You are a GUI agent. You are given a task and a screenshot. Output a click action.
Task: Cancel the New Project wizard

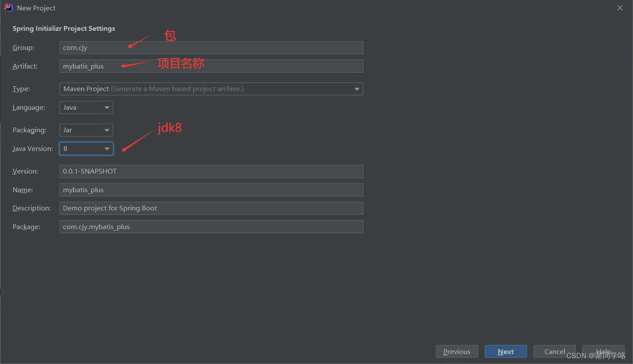(x=554, y=352)
